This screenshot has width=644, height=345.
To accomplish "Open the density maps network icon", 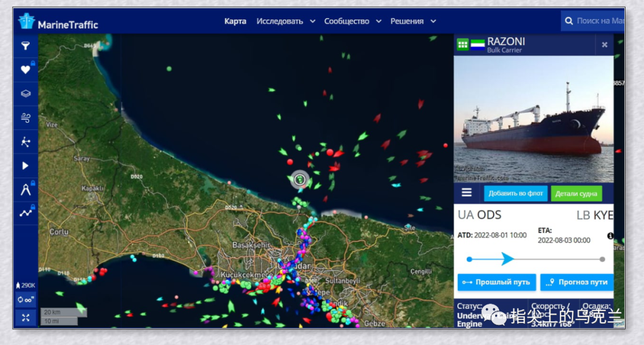I will 26,142.
